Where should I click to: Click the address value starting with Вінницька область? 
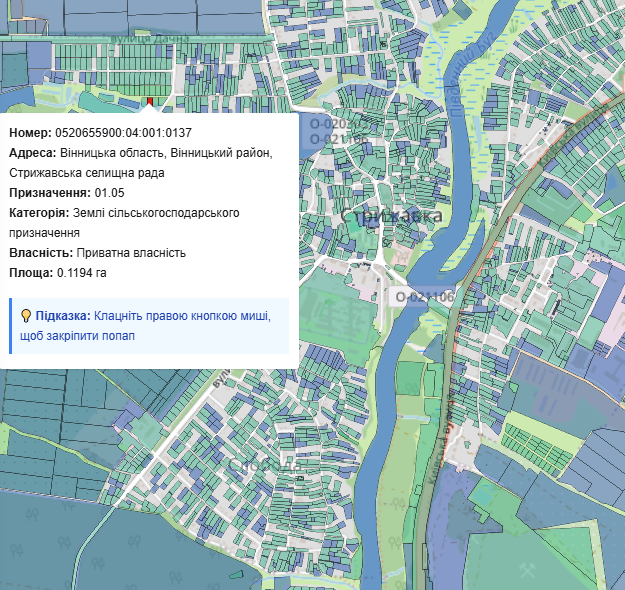(165, 152)
